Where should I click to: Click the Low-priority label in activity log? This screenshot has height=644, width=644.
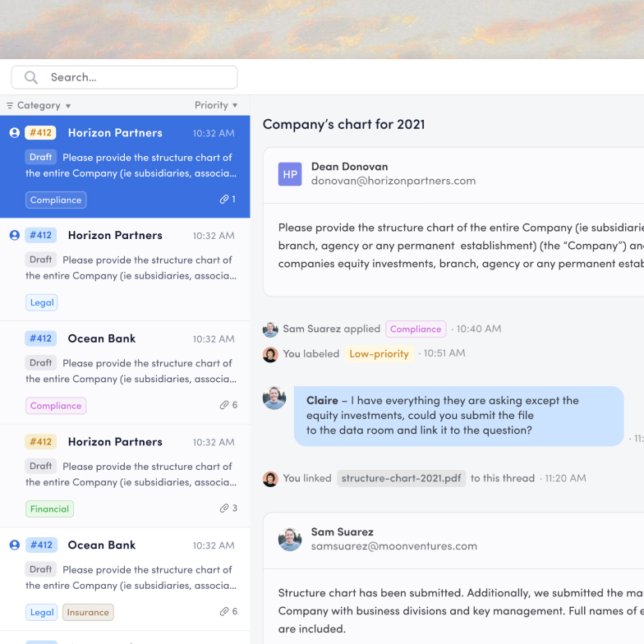click(379, 353)
